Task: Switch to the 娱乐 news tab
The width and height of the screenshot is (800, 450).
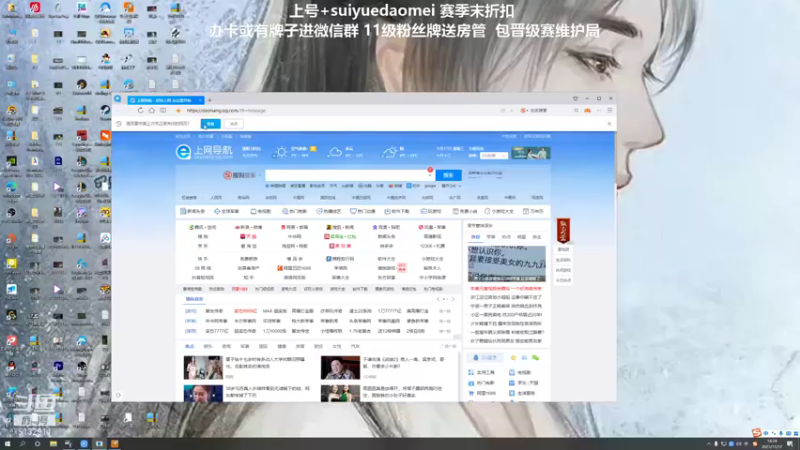Action: (x=208, y=346)
